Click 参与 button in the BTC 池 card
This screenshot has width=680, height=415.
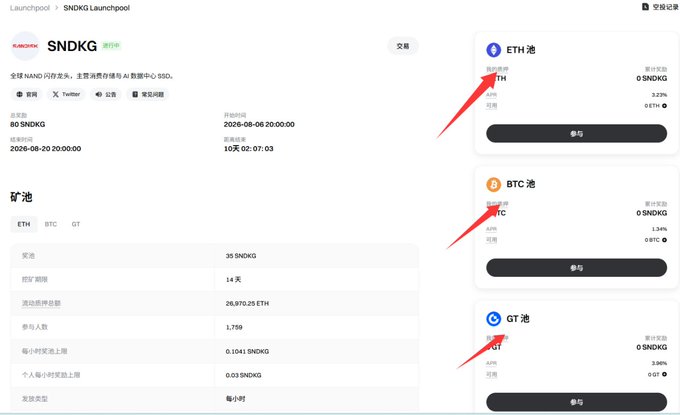[576, 268]
